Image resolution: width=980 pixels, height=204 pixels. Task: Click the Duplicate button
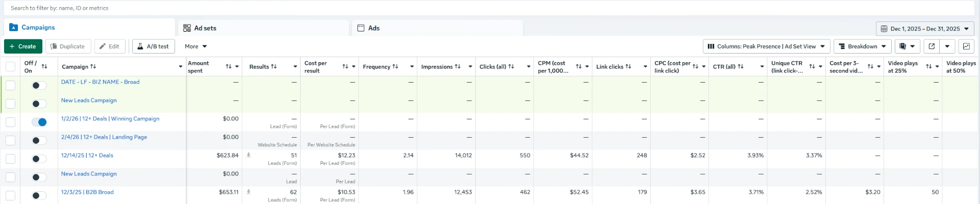click(x=68, y=46)
